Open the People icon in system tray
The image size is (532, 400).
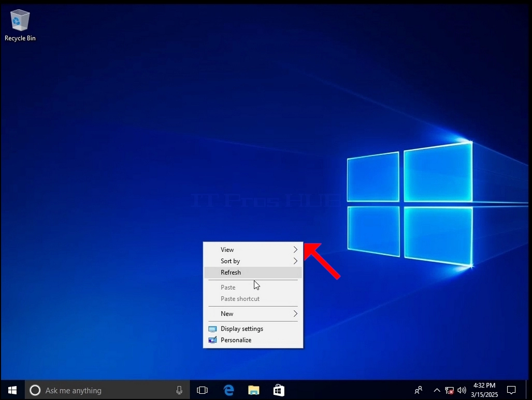419,390
